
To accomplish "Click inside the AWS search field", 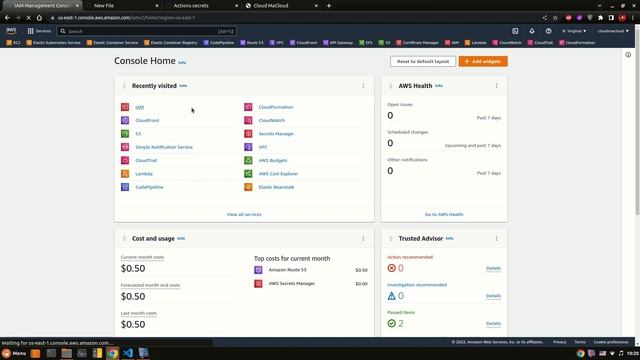I will pos(147,31).
